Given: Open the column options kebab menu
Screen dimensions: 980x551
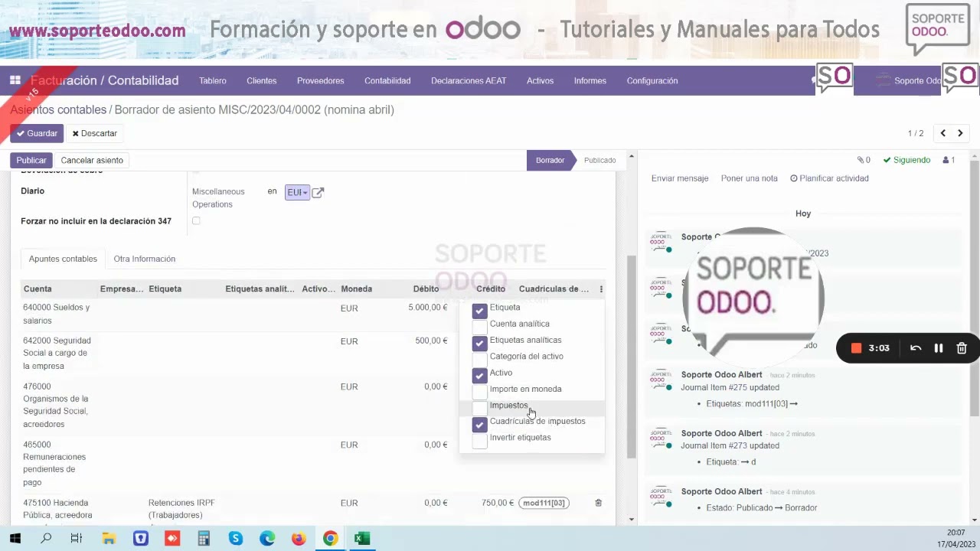Looking at the screenshot, I should tap(601, 289).
